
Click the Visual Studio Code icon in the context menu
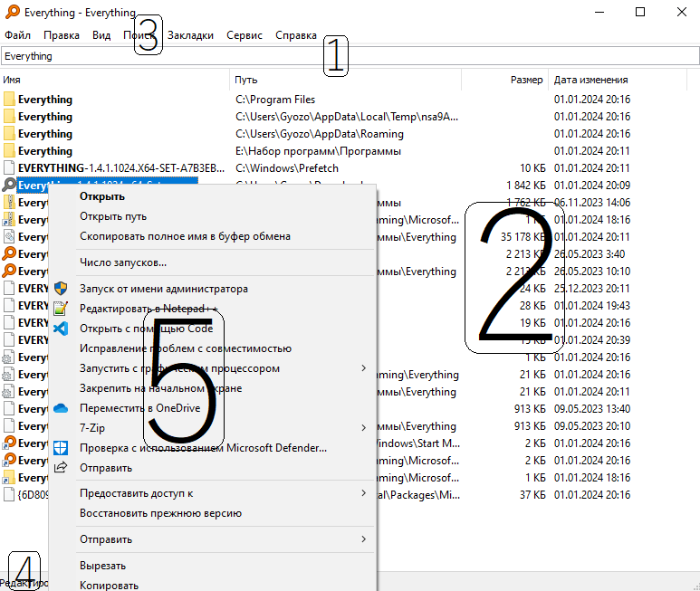coord(61,329)
